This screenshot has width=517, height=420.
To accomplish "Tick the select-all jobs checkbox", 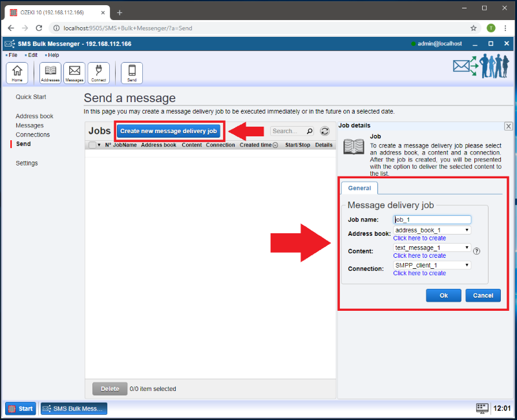I will tap(92, 145).
